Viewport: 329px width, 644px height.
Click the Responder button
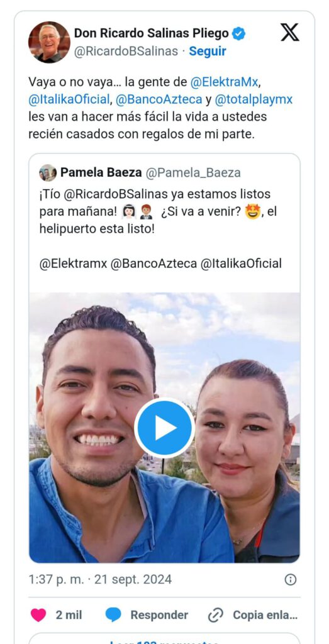(159, 615)
